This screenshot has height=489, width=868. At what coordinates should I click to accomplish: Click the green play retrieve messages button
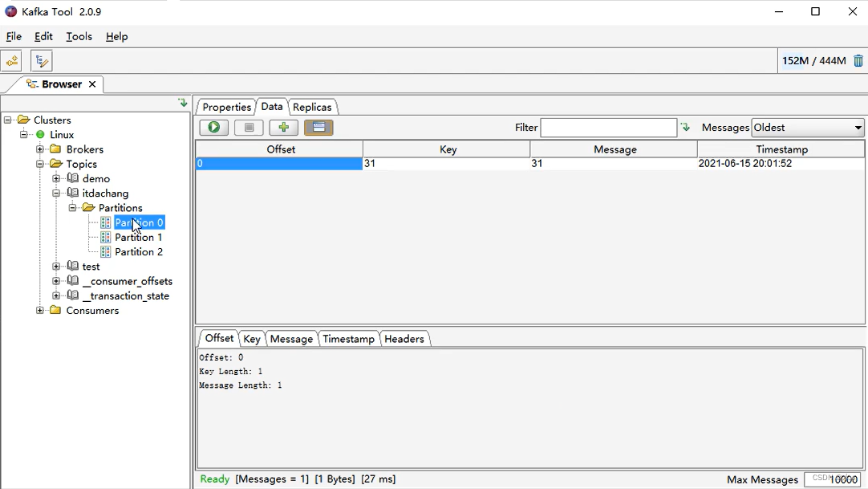[x=213, y=128]
